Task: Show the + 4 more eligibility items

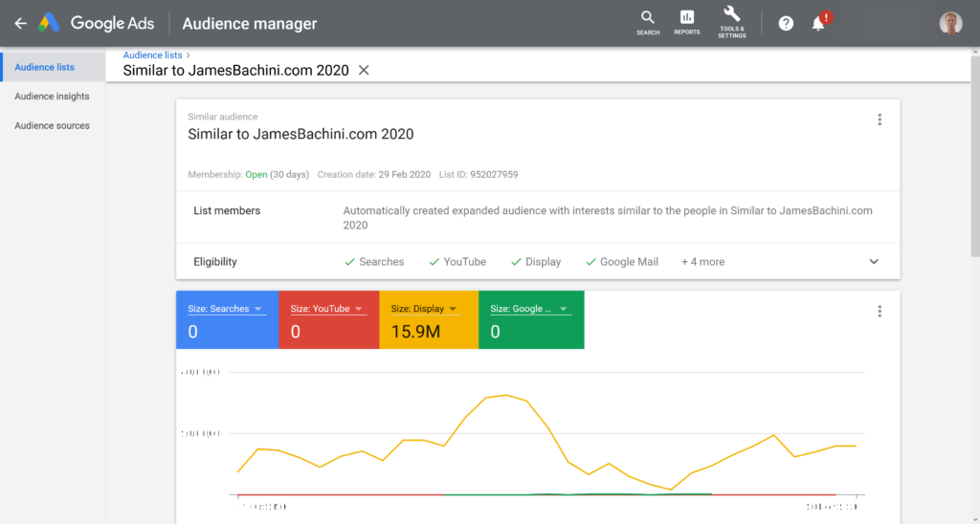Action: pos(703,262)
